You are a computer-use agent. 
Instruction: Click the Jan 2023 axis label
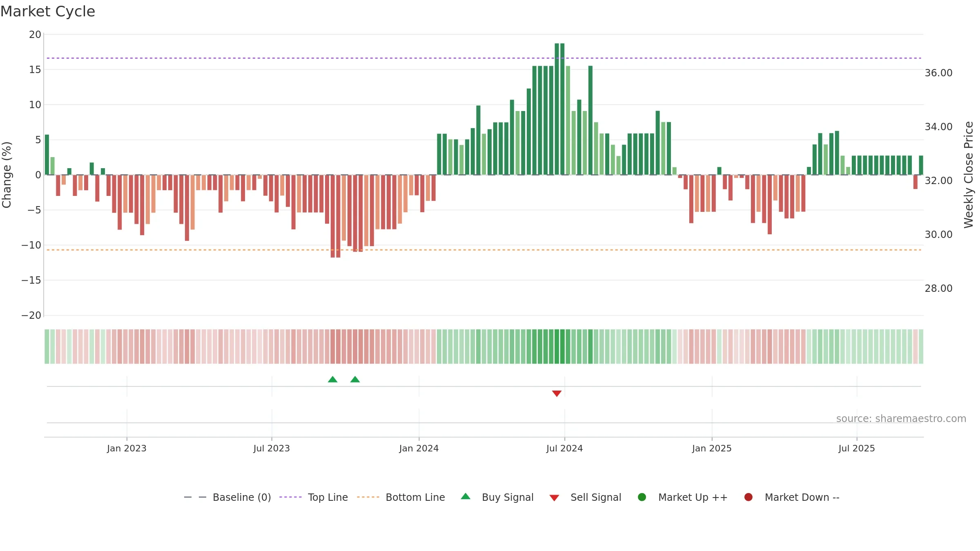point(127,448)
